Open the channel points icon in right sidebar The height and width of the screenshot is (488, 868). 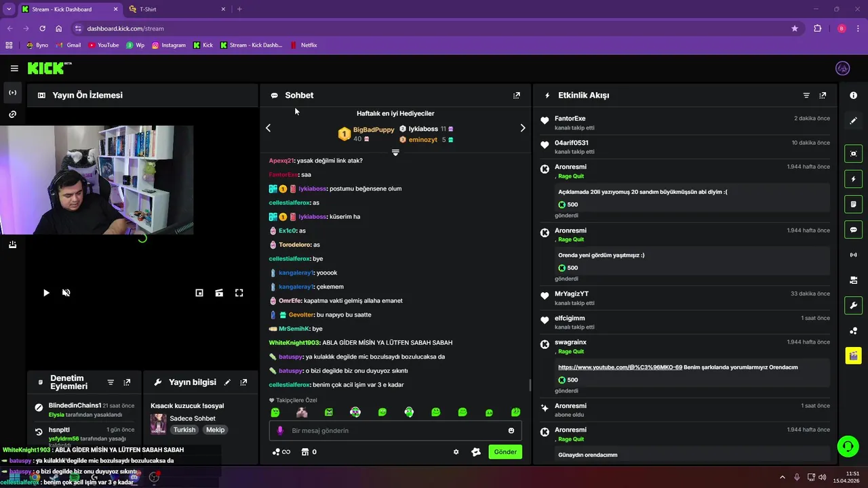pos(853,331)
